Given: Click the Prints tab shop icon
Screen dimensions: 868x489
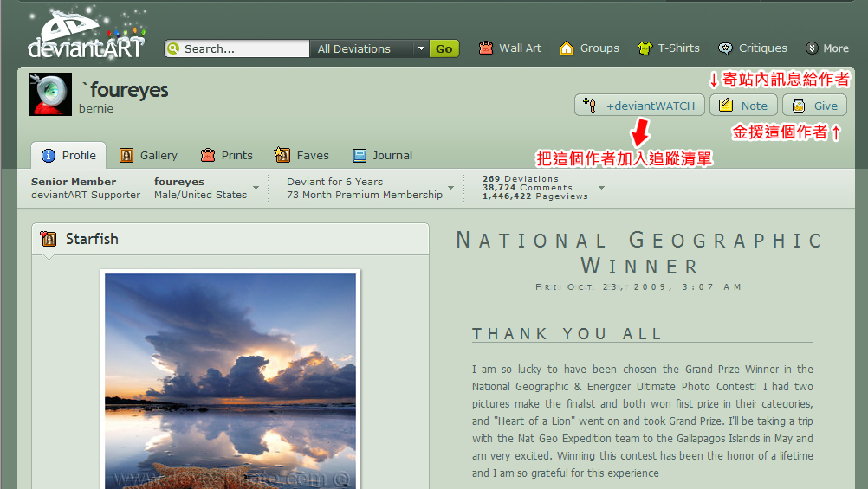Looking at the screenshot, I should [x=208, y=156].
